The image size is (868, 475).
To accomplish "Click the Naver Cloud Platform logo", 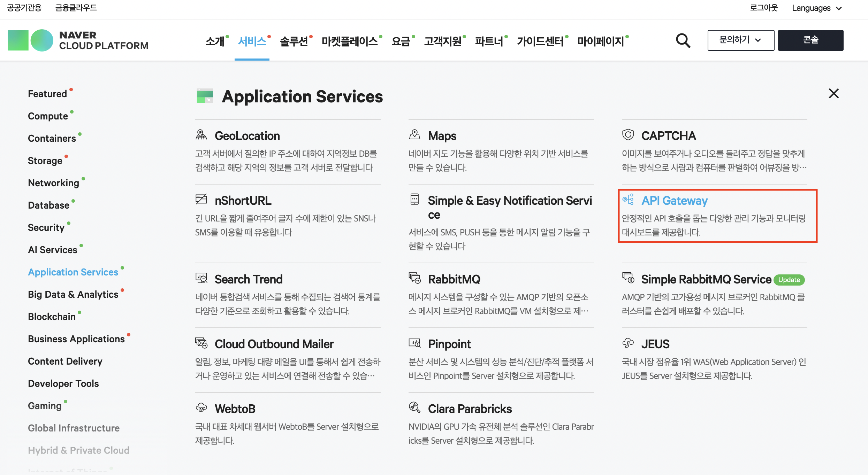I will 78,40.
